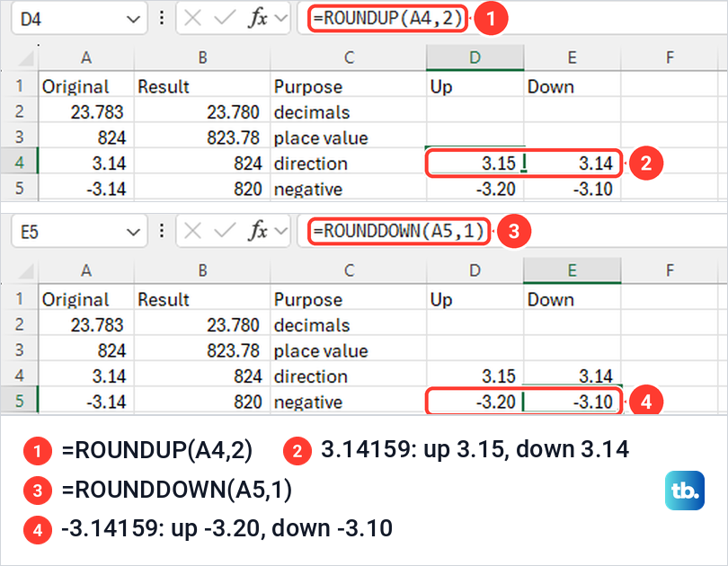Click the Enter checkmark in the D4 formula bar
The image size is (728, 566).
click(225, 19)
